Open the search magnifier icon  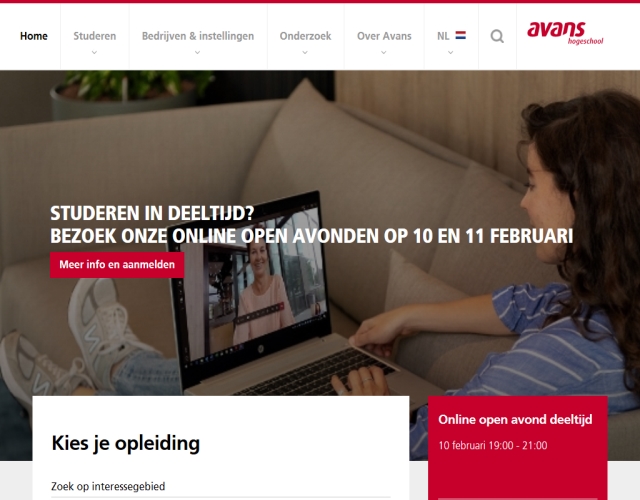(497, 36)
